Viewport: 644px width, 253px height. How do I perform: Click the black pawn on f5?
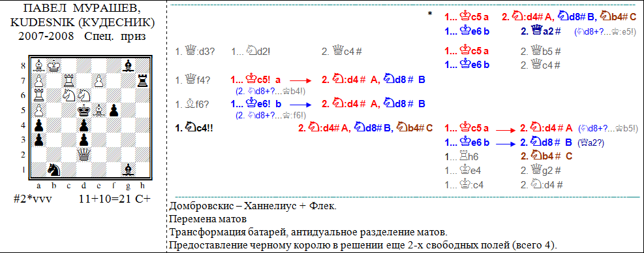pyautogui.click(x=114, y=110)
